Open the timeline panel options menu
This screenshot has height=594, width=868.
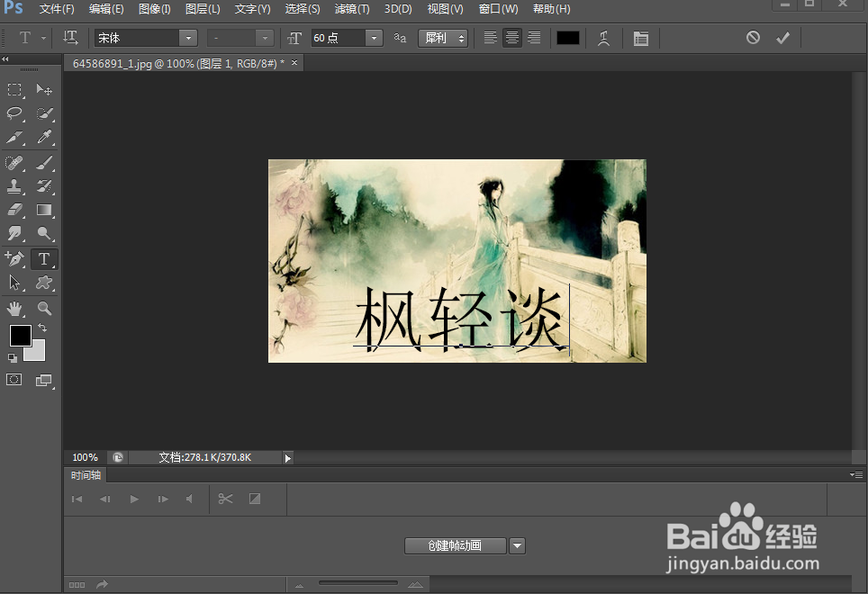click(855, 474)
